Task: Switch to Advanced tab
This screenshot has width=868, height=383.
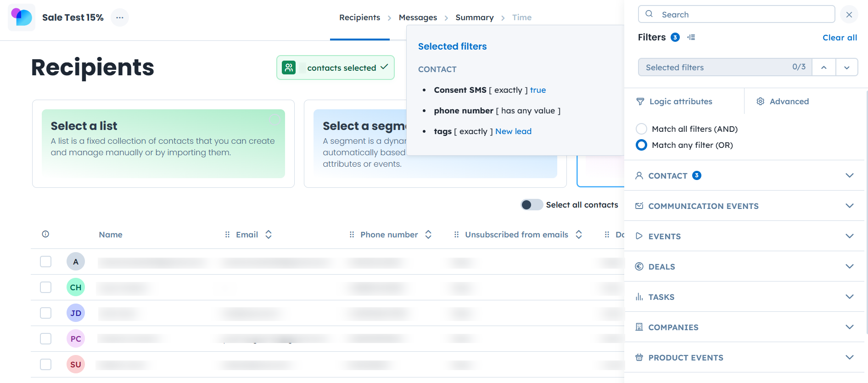Action: tap(783, 101)
